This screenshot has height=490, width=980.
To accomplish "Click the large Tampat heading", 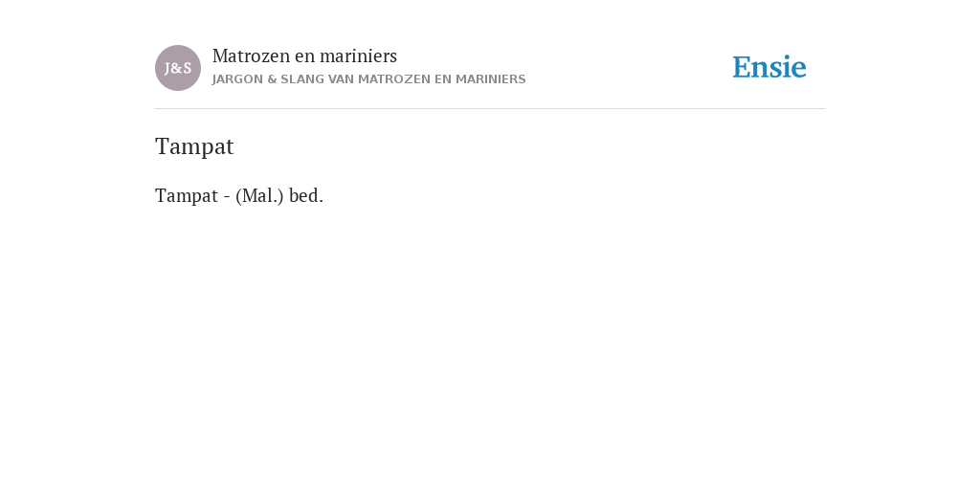I will (x=194, y=146).
